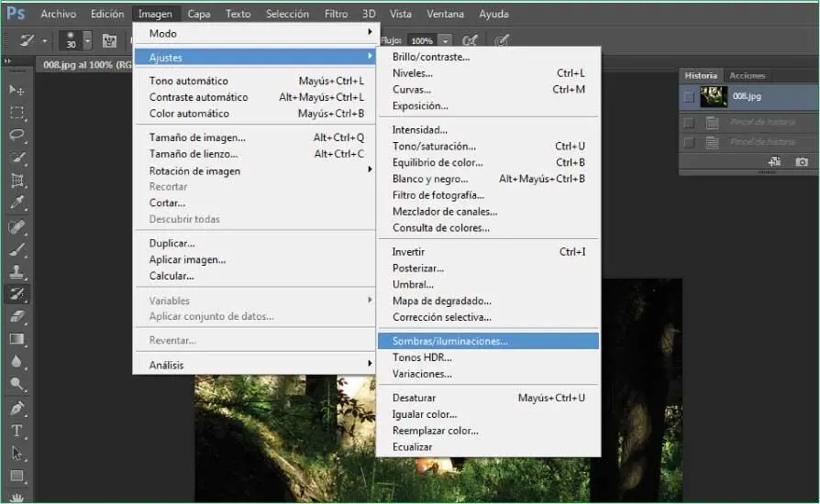Select the 008.jpg document tab

tap(86, 65)
